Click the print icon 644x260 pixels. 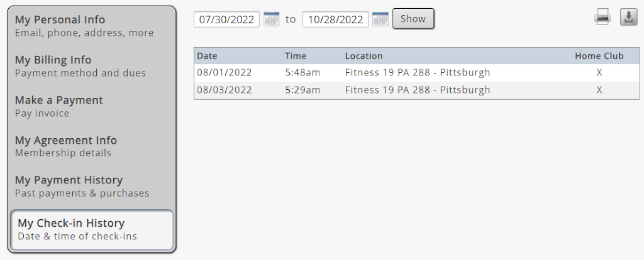[x=602, y=18]
